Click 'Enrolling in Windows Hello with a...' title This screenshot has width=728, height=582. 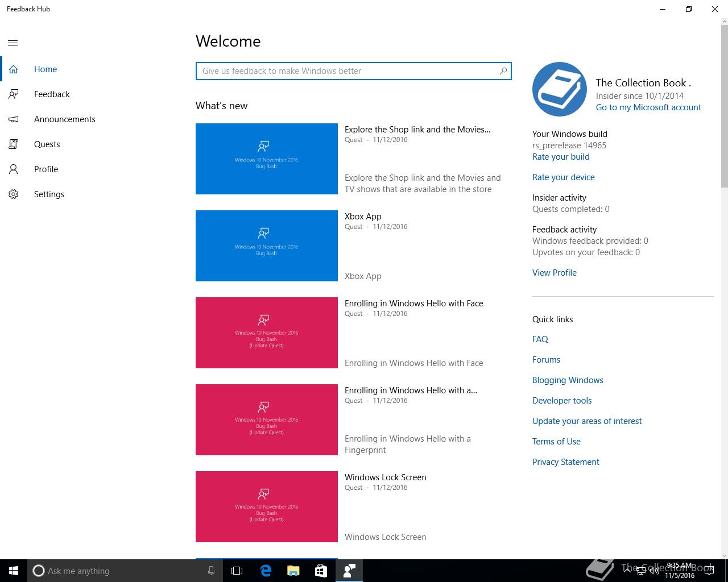coord(411,390)
